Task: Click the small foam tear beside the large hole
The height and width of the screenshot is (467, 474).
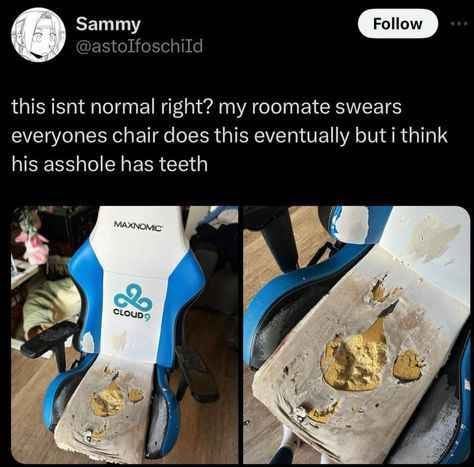Action: click(408, 366)
